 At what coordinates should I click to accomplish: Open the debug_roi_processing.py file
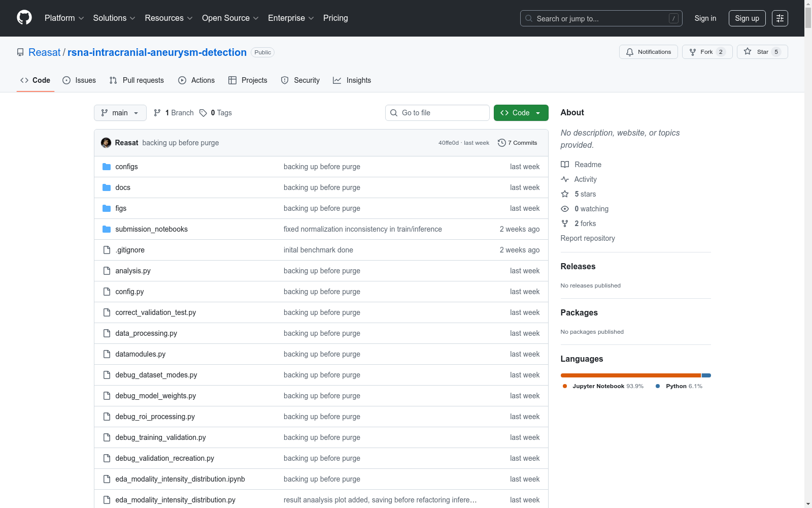[155, 417]
